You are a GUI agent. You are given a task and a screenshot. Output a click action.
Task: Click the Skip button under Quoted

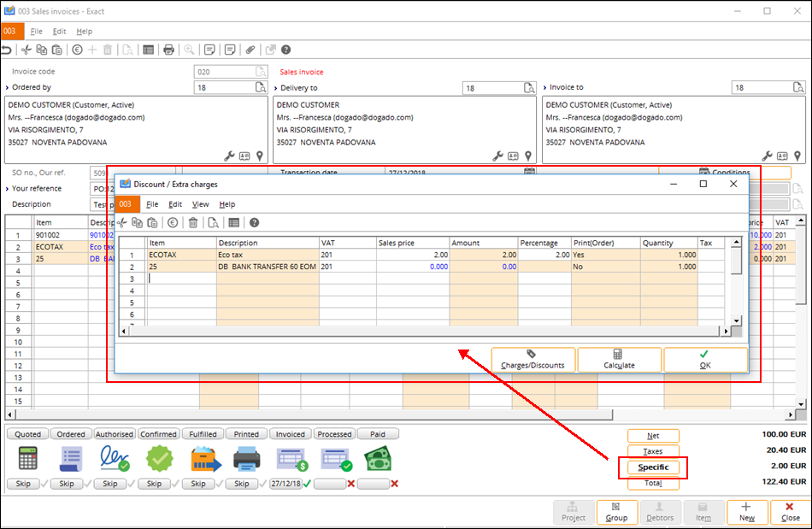pos(23,484)
